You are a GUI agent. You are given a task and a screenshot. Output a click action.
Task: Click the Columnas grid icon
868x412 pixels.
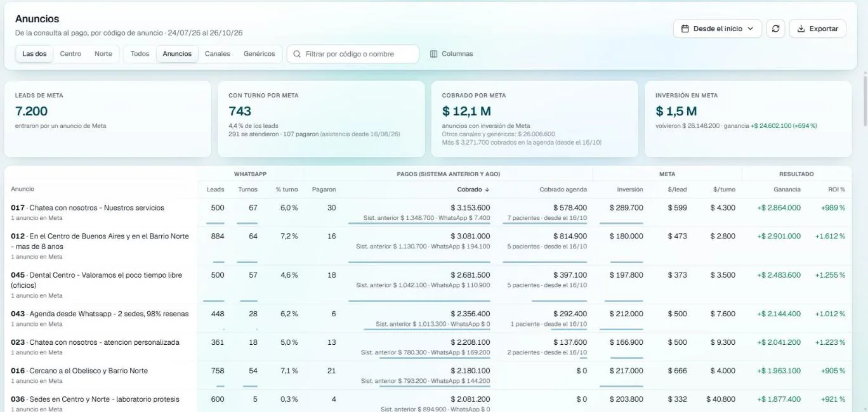[x=434, y=54]
